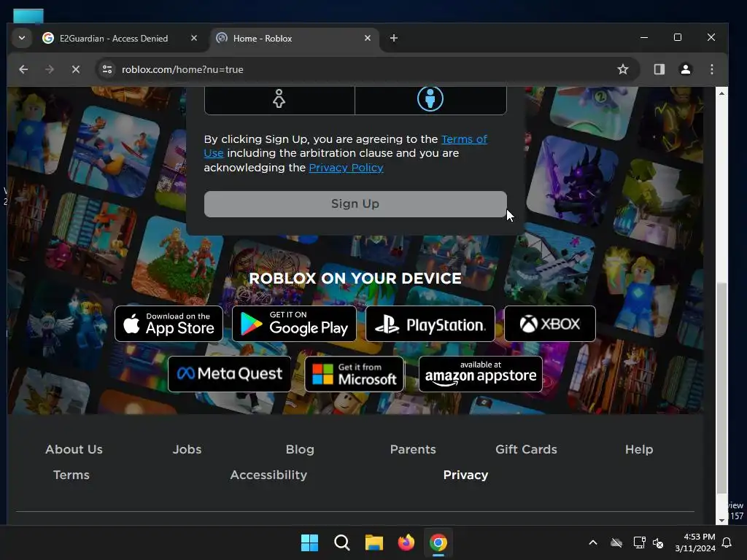
Task: Open the Chrome profile menu
Action: [x=686, y=69]
